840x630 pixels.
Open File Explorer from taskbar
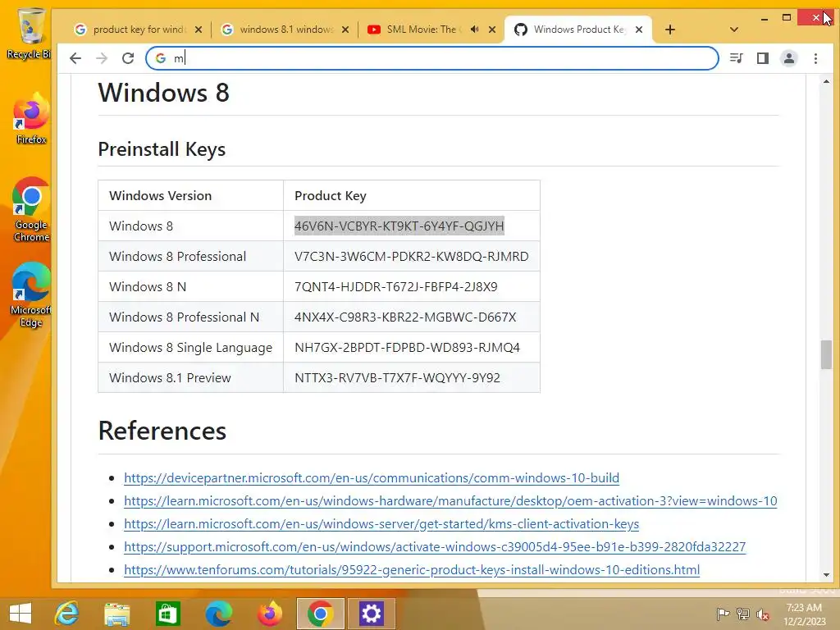pos(117,614)
